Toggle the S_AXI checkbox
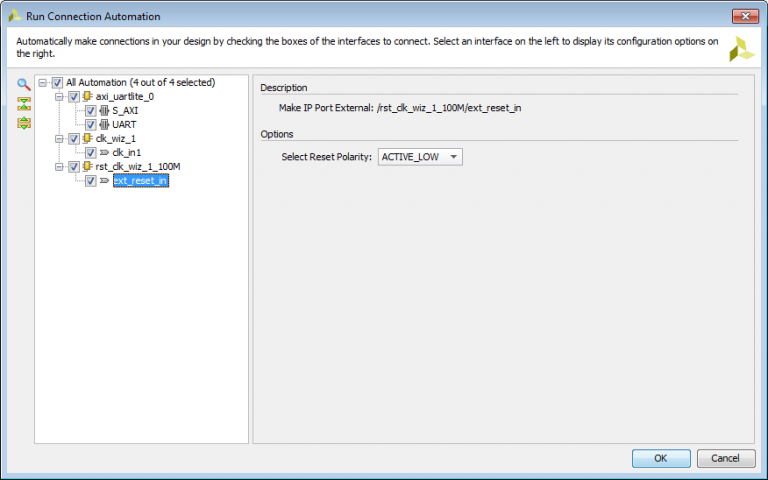The image size is (768, 480). pyautogui.click(x=91, y=111)
